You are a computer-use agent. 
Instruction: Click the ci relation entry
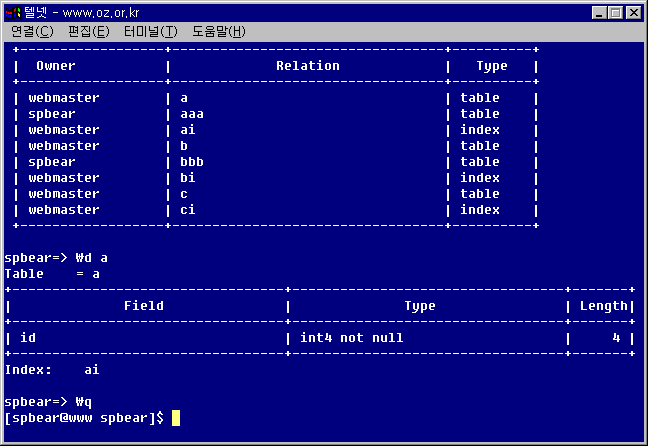[x=188, y=210]
